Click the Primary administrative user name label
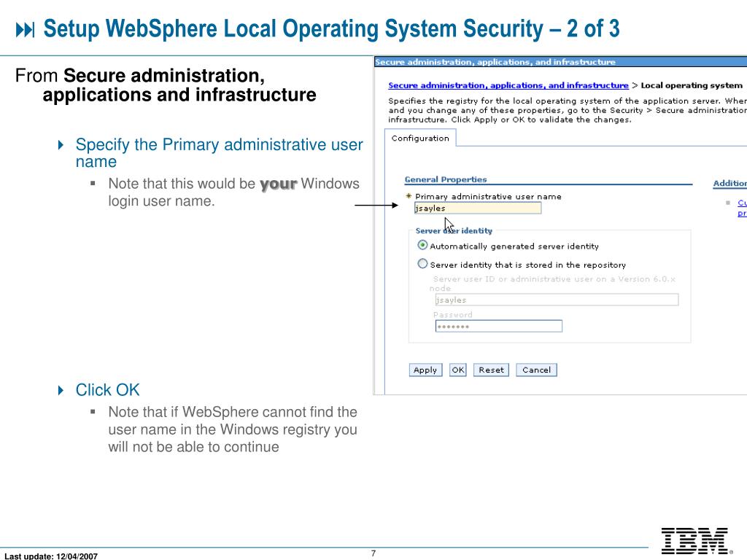747x560 pixels. [x=488, y=196]
